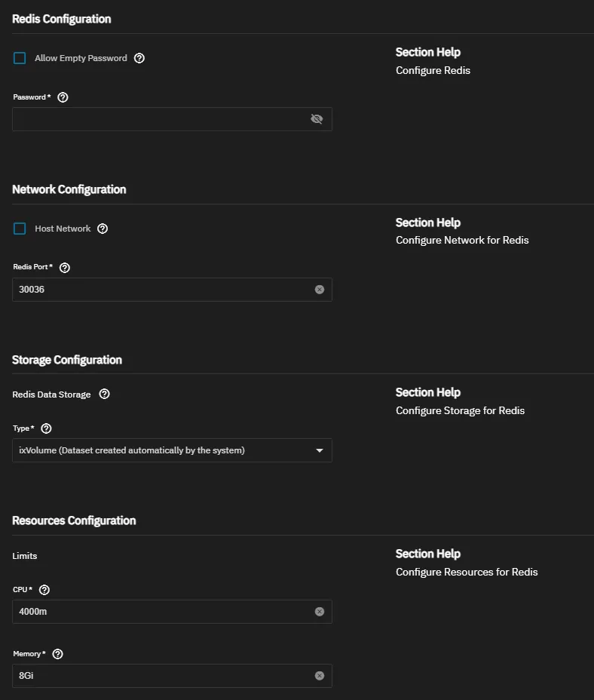Focus the Password input field
The height and width of the screenshot is (700, 594).
158,119
